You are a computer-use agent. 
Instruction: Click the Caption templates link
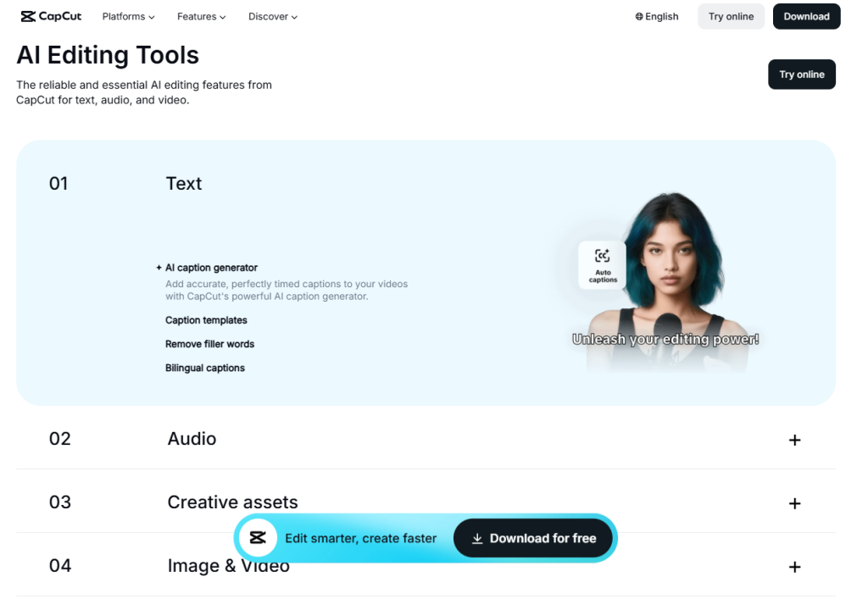(206, 320)
